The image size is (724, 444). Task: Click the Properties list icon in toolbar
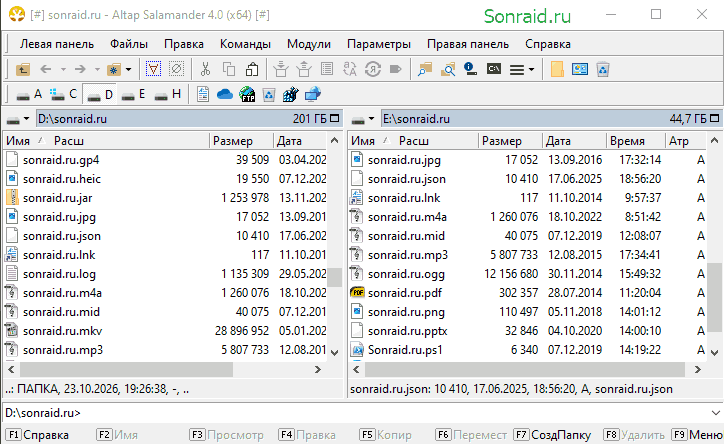coord(327,69)
